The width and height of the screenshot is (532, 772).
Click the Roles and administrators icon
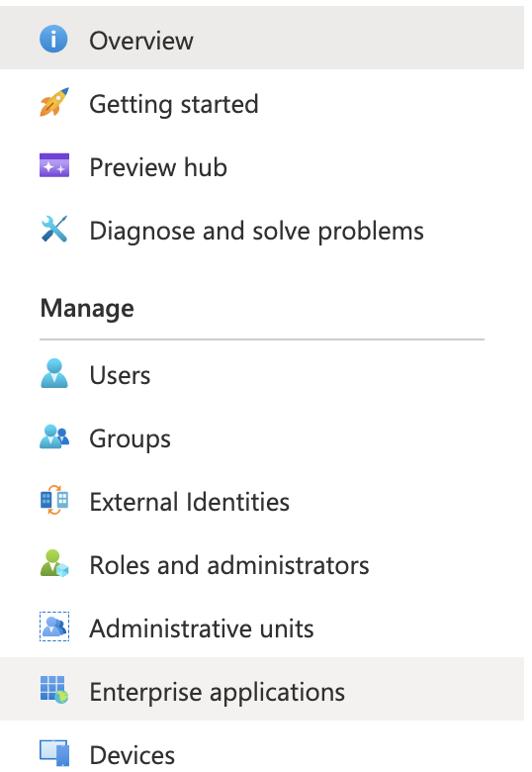point(54,563)
